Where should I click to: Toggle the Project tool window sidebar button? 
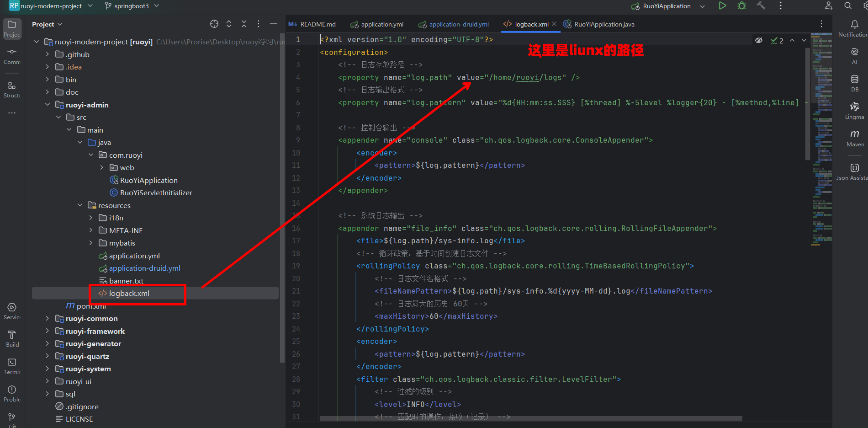(x=12, y=28)
